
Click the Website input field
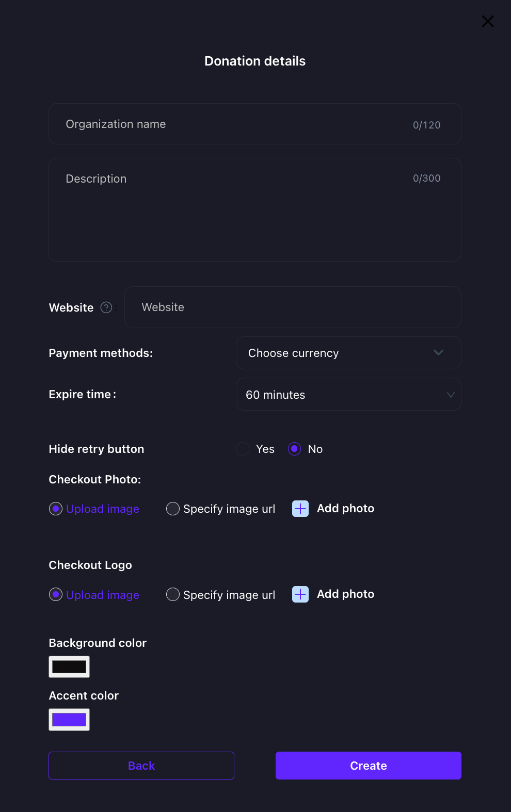click(x=293, y=307)
